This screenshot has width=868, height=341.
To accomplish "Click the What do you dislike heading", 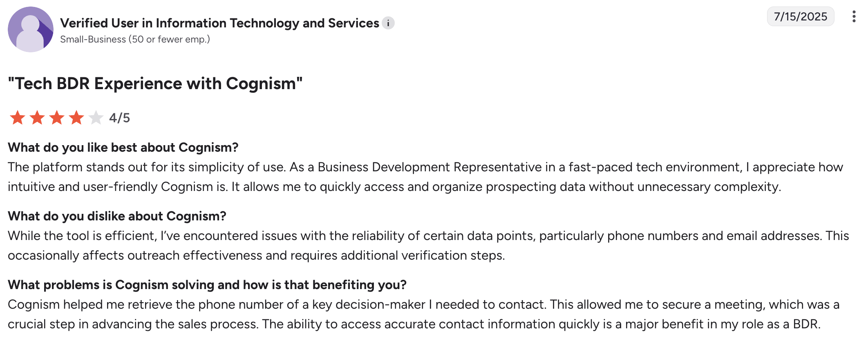I will [117, 216].
